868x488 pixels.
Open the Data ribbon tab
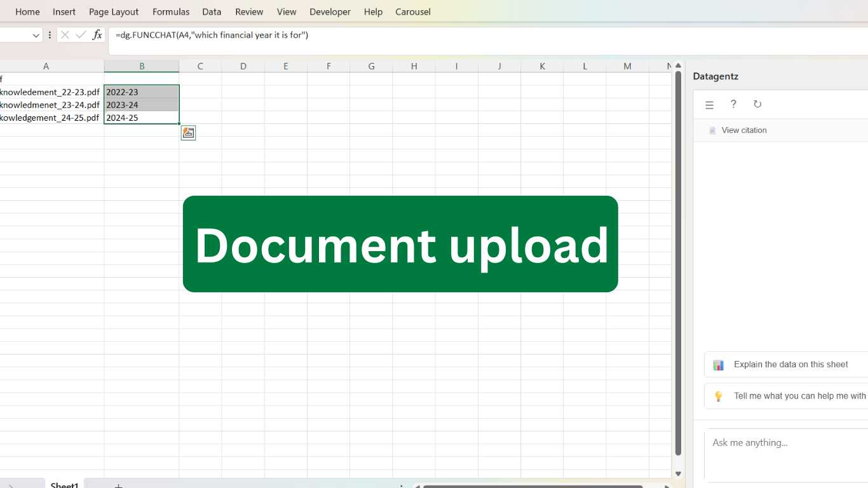pyautogui.click(x=212, y=11)
